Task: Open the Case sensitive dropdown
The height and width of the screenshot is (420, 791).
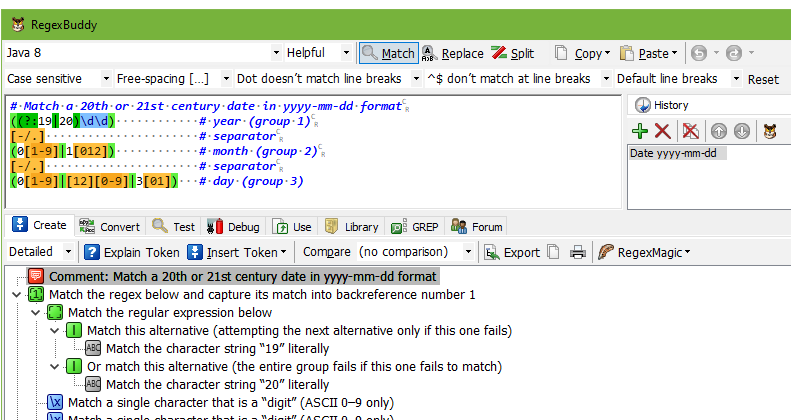Action: coord(106,79)
